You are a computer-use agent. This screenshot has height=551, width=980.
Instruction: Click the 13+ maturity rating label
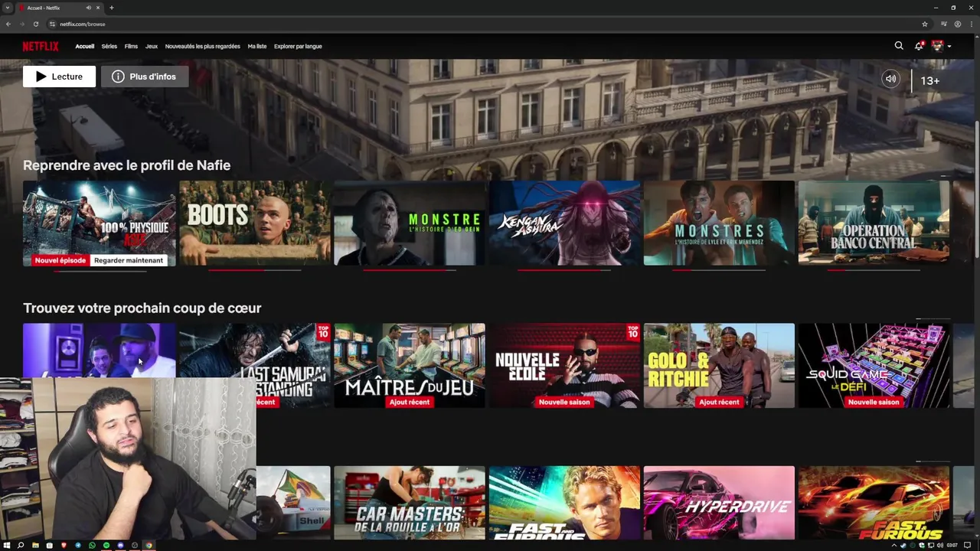point(929,80)
